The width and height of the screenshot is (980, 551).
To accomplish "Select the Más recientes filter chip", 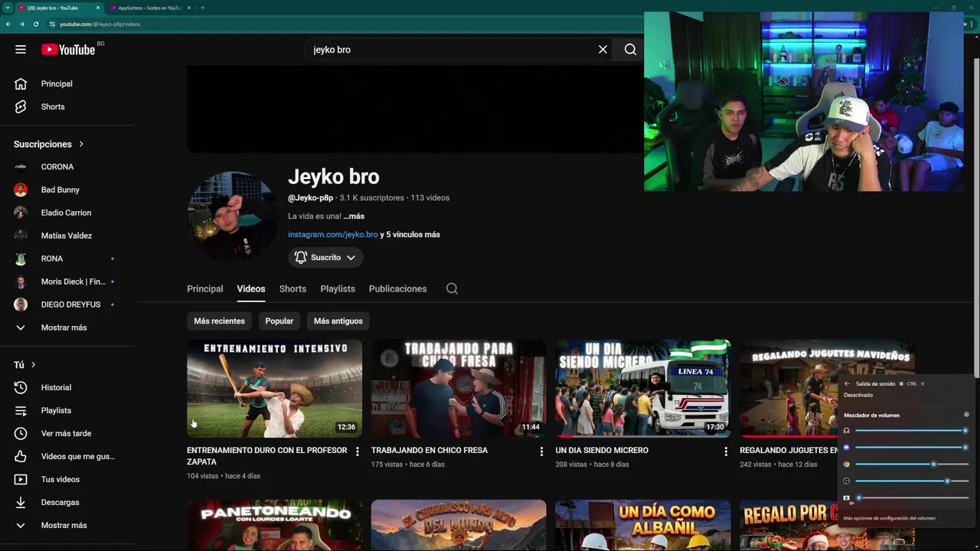I will pos(219,321).
